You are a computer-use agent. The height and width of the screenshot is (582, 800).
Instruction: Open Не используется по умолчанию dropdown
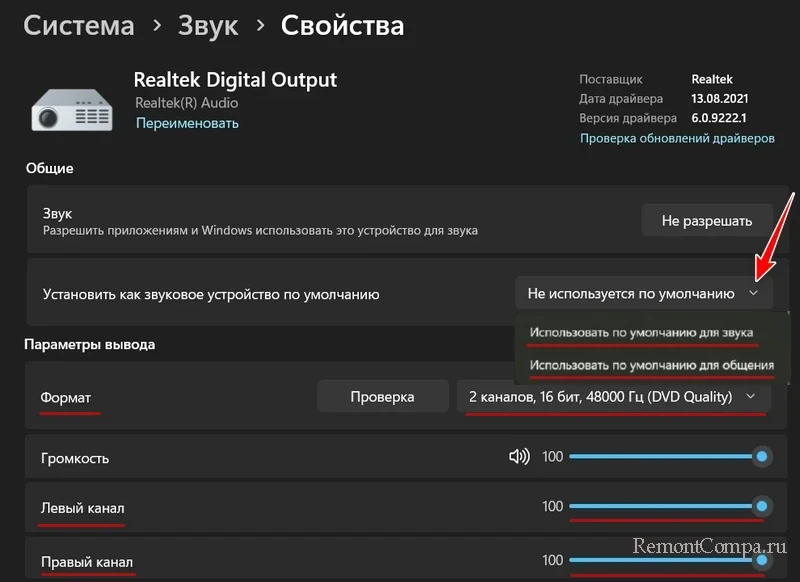644,293
